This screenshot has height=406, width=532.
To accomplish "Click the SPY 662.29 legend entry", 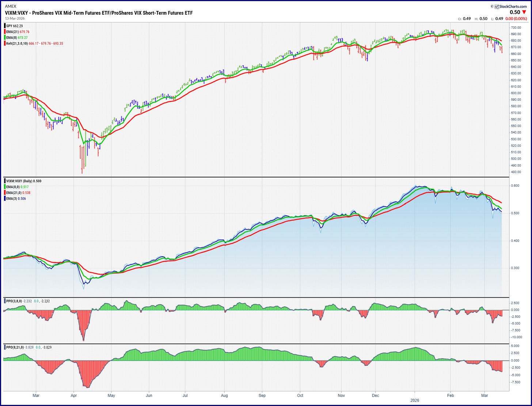I will (x=15, y=26).
